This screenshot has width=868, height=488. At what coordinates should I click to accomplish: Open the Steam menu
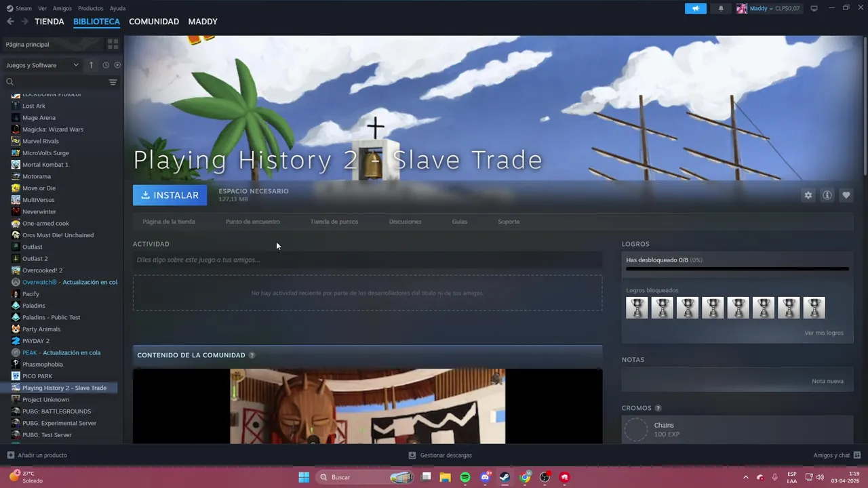click(x=19, y=8)
